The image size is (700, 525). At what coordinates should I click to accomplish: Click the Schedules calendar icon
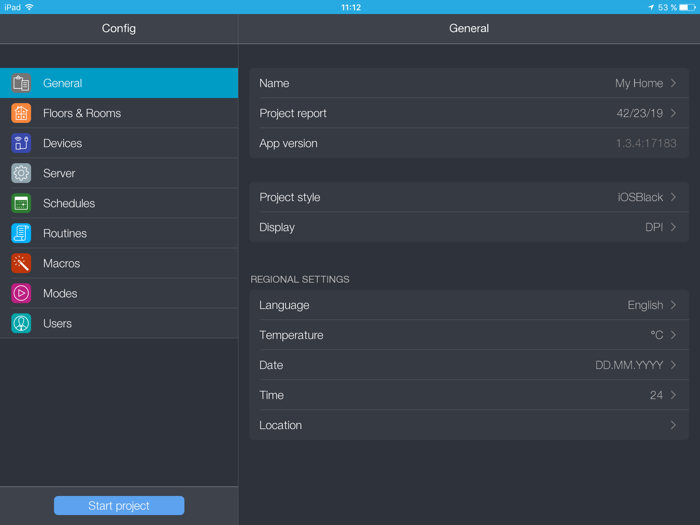(x=21, y=203)
